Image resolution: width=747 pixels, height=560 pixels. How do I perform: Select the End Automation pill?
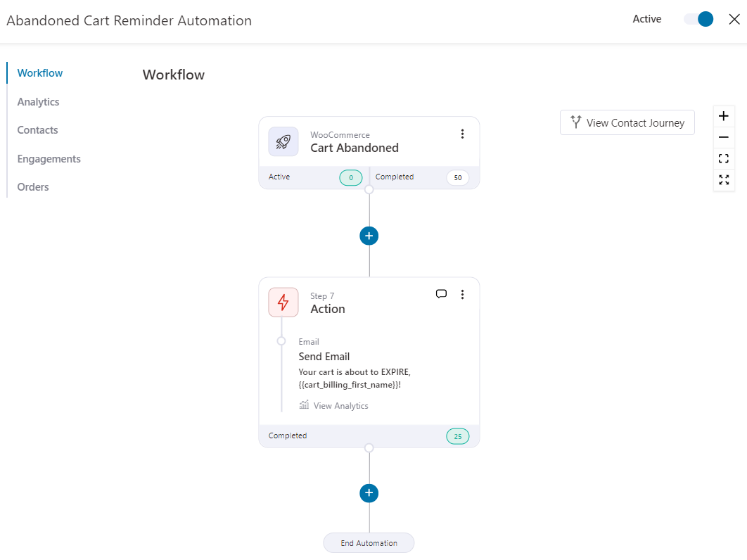(369, 542)
